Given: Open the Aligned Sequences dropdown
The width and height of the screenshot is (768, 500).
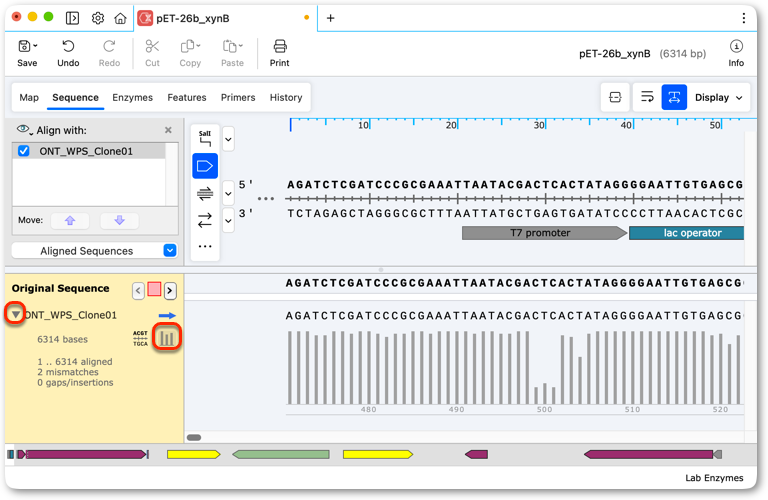Looking at the screenshot, I should (x=94, y=251).
